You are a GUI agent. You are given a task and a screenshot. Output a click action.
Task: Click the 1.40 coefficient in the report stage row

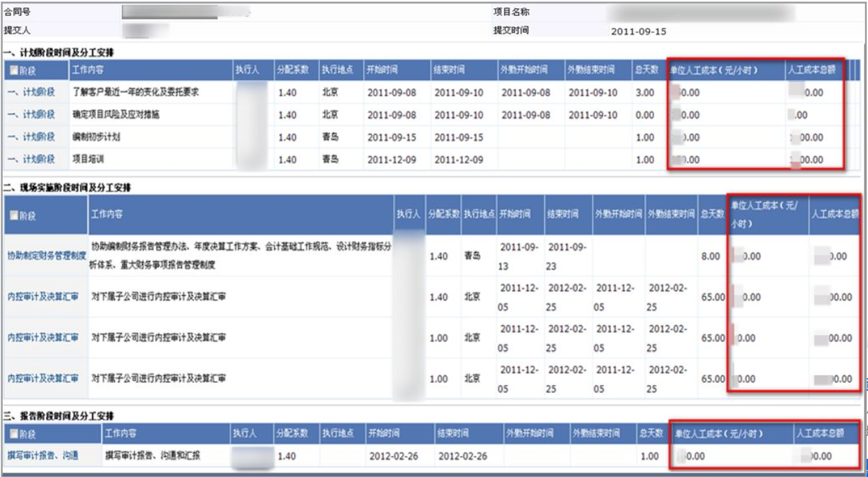click(287, 456)
